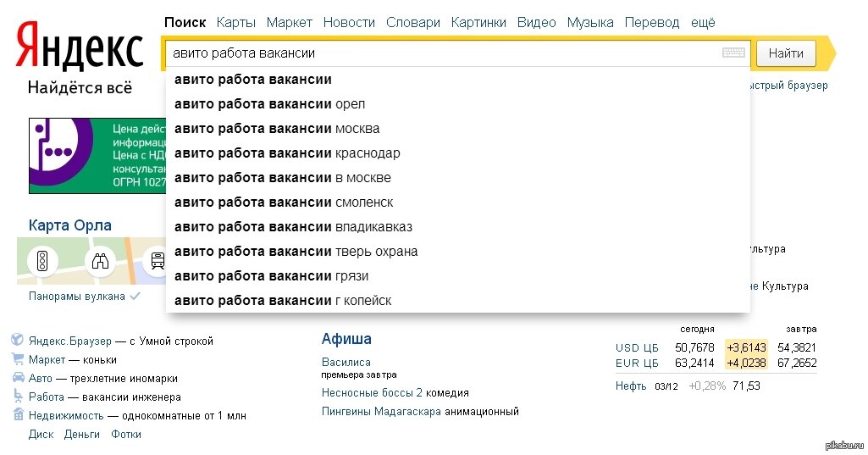
Task: Click the Авто car icon
Action: click(19, 377)
